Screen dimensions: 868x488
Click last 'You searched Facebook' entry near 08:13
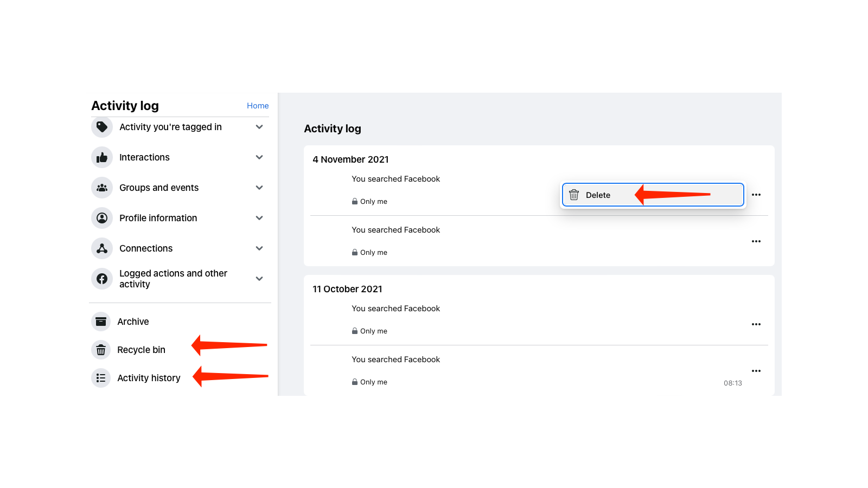click(395, 359)
